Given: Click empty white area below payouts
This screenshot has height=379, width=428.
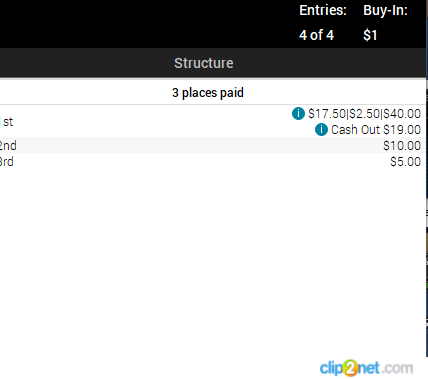Looking at the screenshot, I should (x=213, y=260).
